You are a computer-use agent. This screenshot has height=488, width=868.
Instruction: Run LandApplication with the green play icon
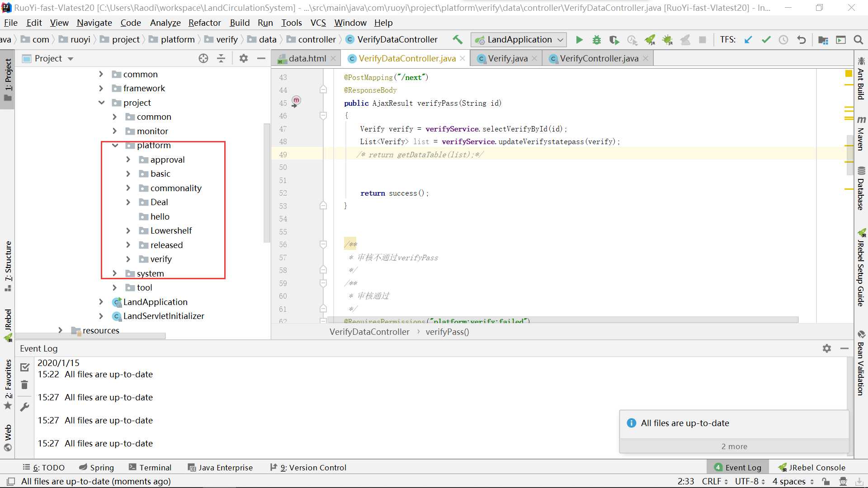pyautogui.click(x=579, y=40)
